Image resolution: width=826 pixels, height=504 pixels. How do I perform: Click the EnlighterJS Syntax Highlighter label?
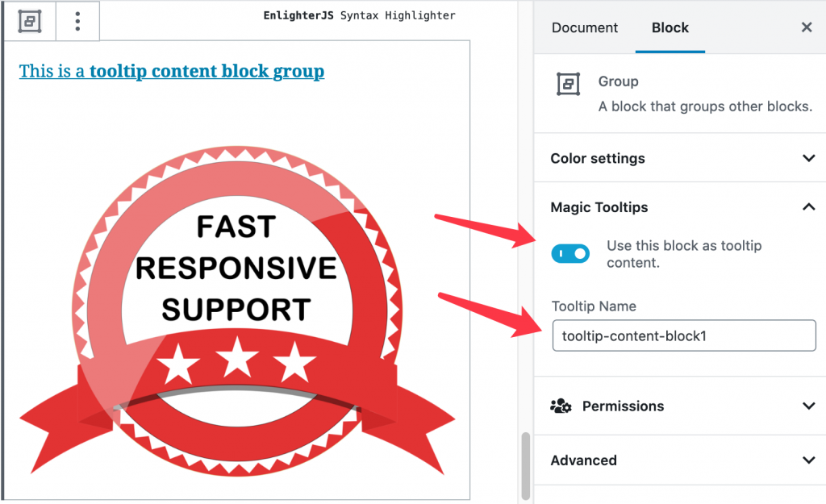359,16
